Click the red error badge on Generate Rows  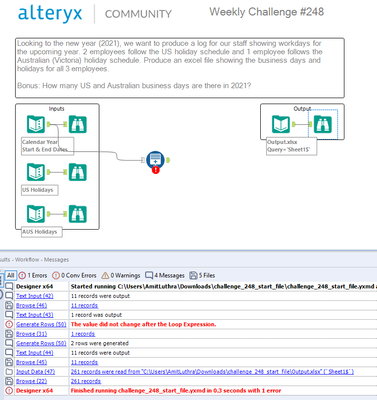(156, 170)
